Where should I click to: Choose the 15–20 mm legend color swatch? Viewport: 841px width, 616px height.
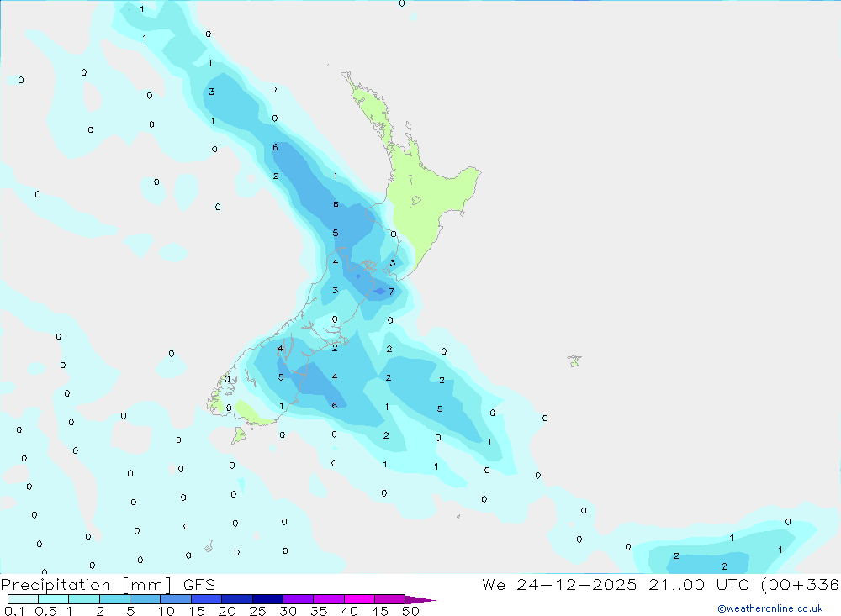pos(207,599)
